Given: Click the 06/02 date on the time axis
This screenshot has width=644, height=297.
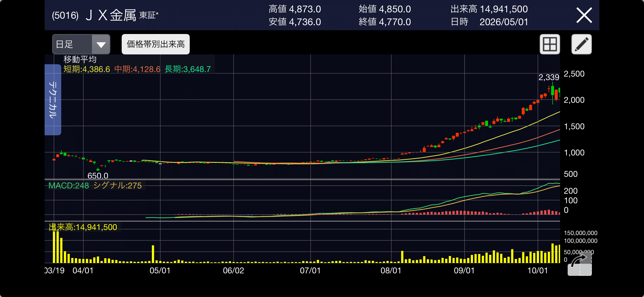Looking at the screenshot, I should tap(234, 271).
